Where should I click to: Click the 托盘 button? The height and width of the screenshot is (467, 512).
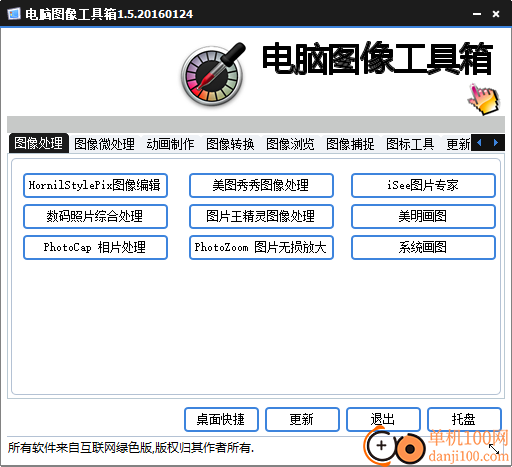[x=464, y=419]
